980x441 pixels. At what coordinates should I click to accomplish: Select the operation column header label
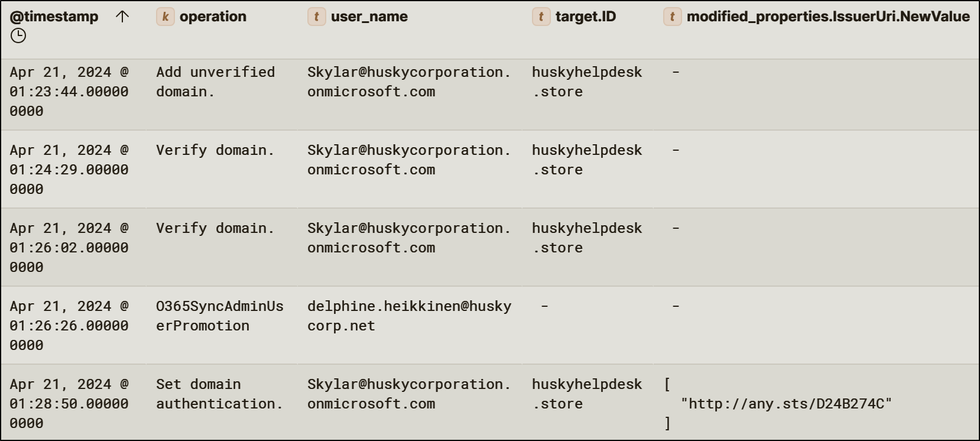click(213, 17)
